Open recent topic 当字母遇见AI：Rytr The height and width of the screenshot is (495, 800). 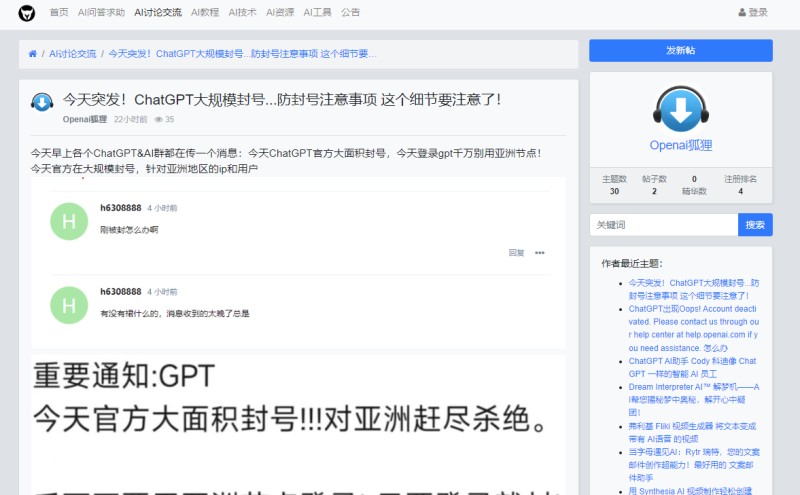tap(694, 465)
